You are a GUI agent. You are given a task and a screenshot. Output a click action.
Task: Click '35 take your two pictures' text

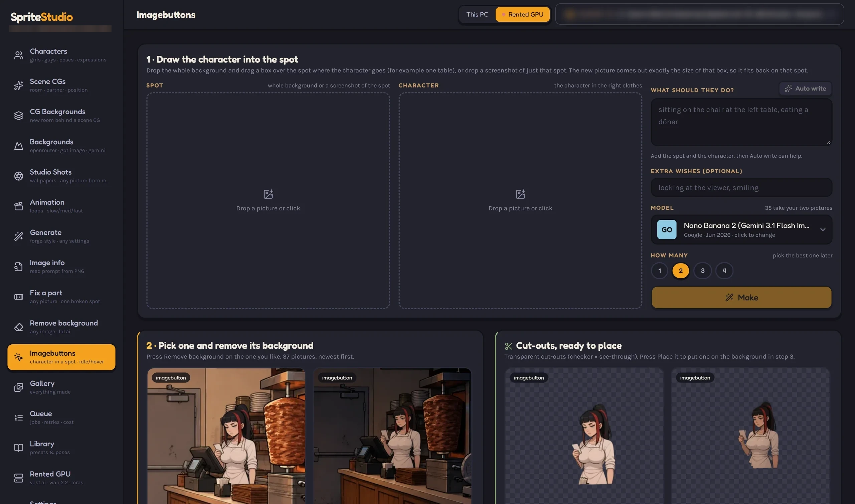pos(798,208)
